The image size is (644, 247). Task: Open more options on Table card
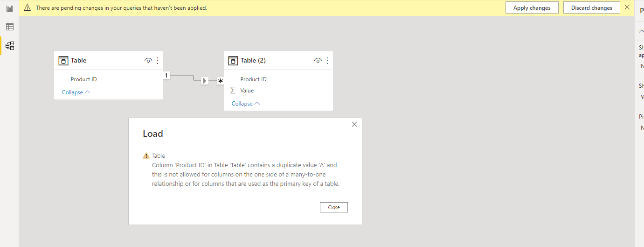[x=158, y=61]
